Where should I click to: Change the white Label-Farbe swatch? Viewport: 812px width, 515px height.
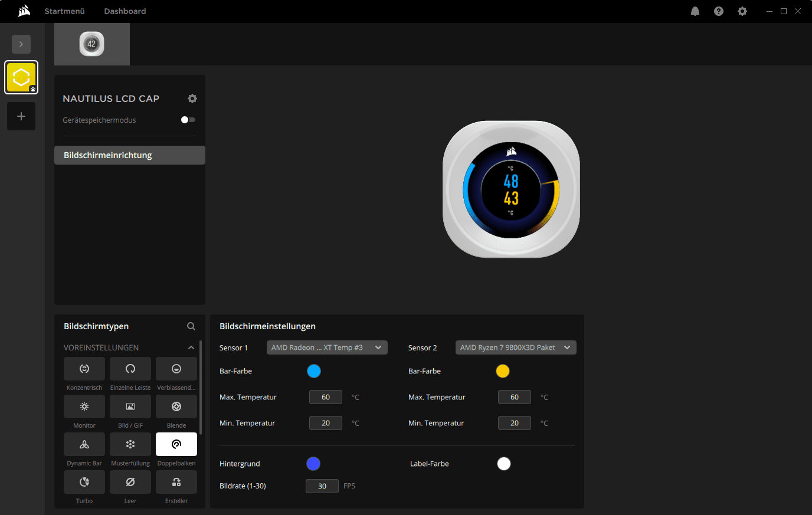(x=504, y=464)
